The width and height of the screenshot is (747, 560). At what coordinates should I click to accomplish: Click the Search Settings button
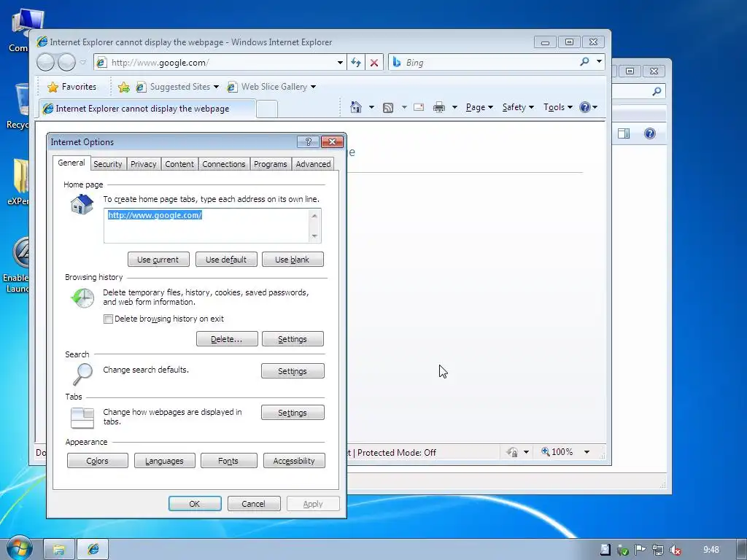pyautogui.click(x=293, y=371)
